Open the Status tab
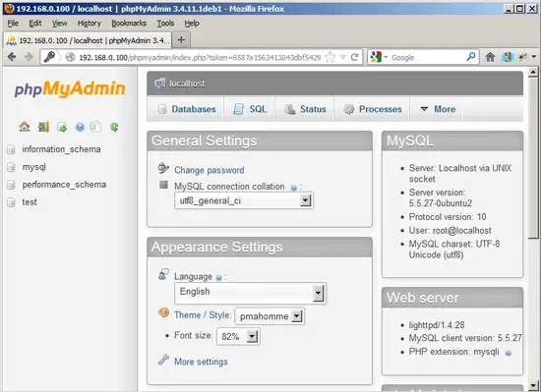541x392 pixels. tap(305, 109)
